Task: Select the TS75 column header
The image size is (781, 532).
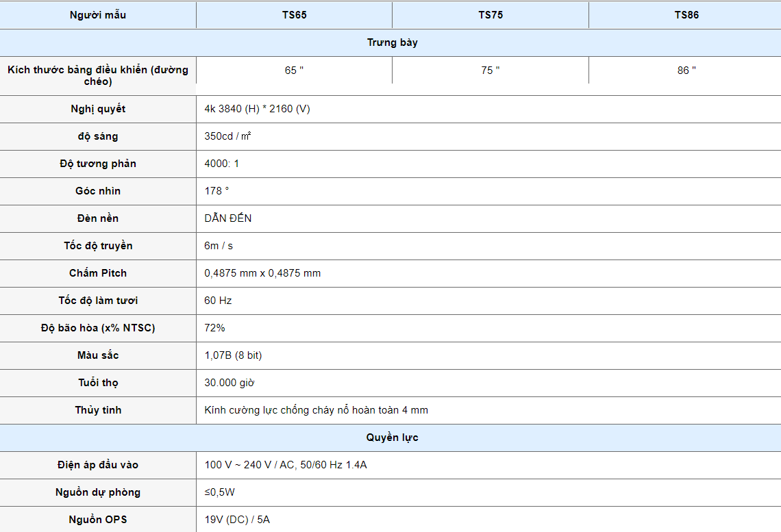Action: 491,15
